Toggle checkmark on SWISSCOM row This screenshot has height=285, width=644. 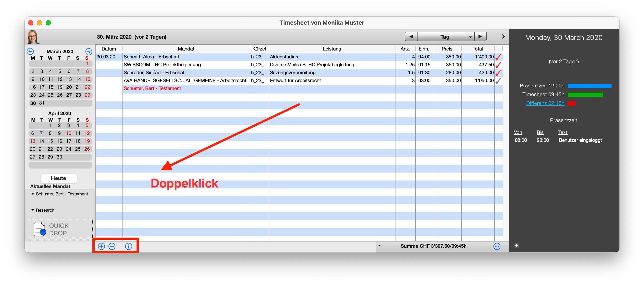[498, 65]
